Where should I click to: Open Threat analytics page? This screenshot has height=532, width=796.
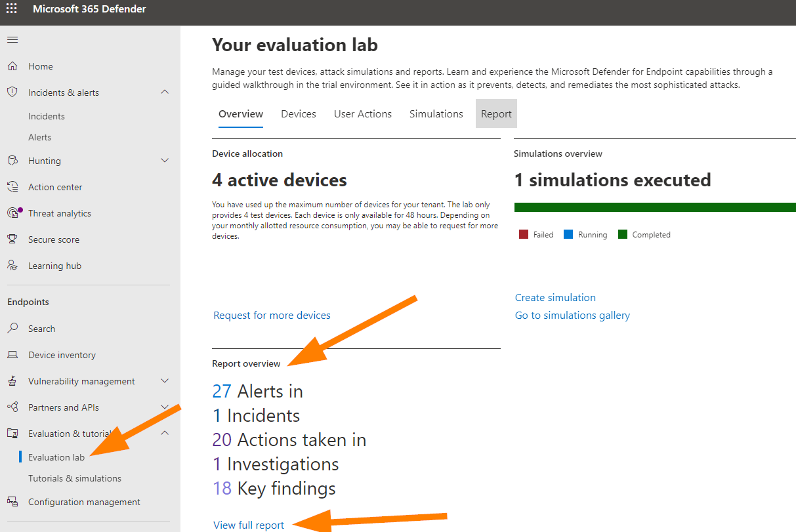(x=60, y=213)
